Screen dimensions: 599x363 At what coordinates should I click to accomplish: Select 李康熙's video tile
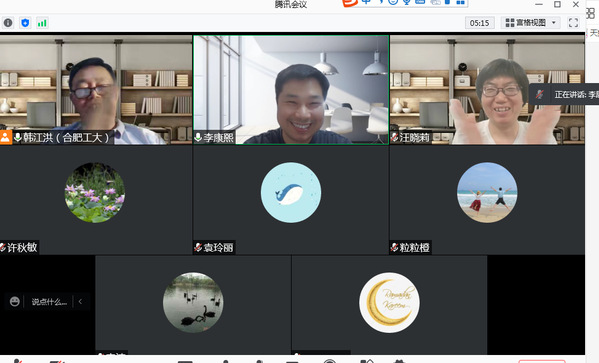[291, 90]
